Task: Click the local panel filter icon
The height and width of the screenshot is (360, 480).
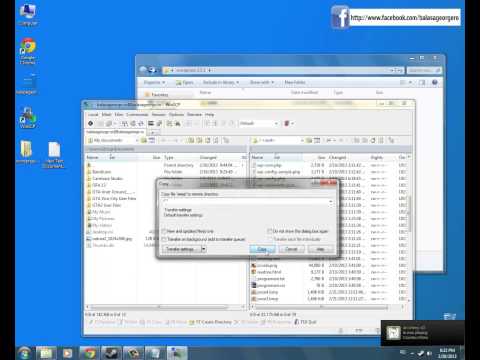Action: [x=152, y=140]
